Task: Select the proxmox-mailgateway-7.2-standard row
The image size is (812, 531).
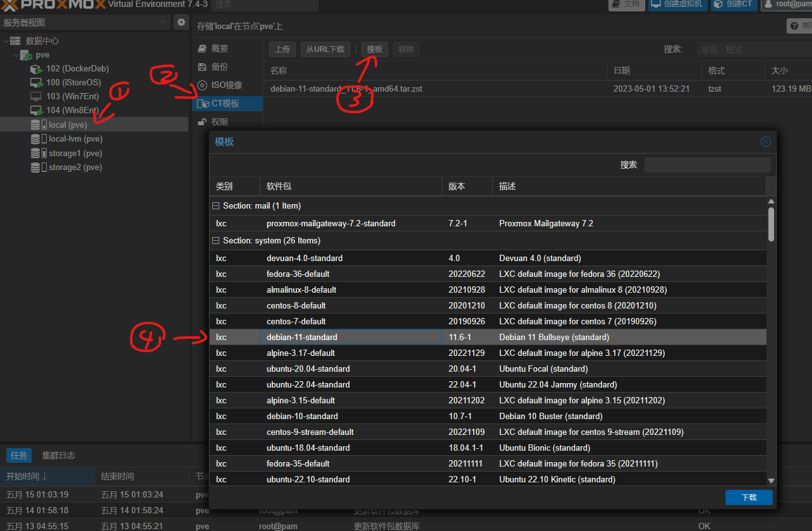Action: click(488, 223)
